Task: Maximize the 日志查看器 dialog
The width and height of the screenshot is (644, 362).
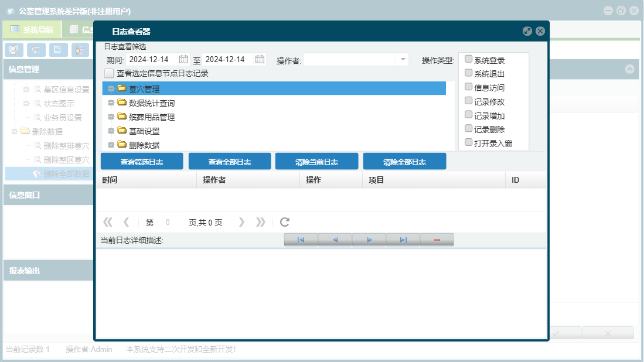Action: click(527, 31)
